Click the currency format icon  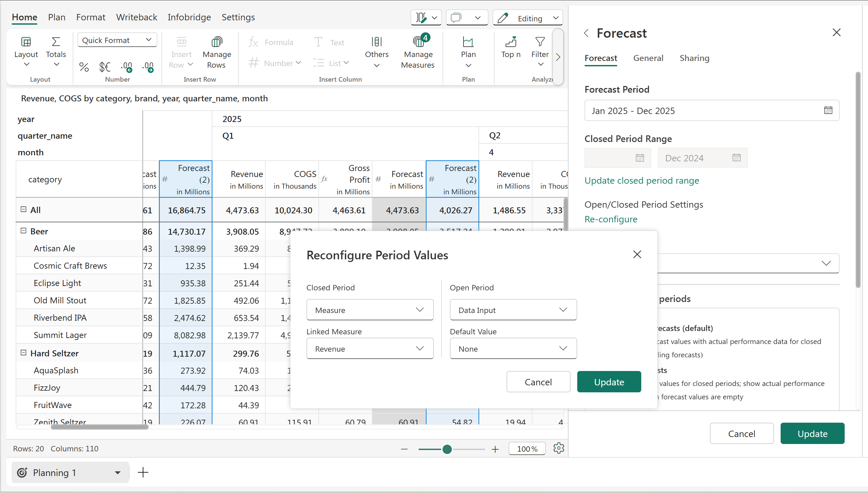point(105,67)
